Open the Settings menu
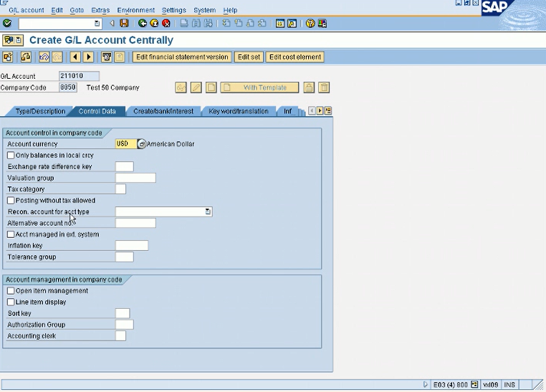546x392 pixels. (x=173, y=10)
